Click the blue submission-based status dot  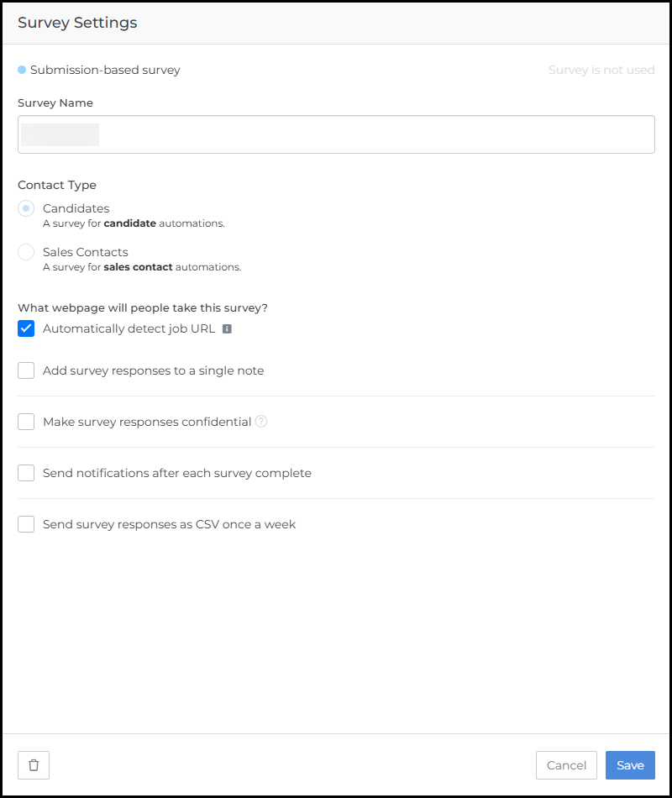[22, 70]
